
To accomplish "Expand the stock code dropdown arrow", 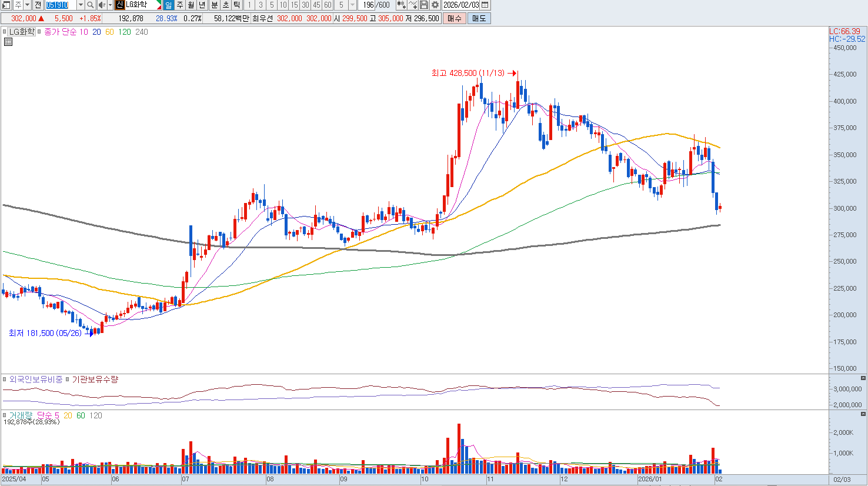I will tap(81, 5).
